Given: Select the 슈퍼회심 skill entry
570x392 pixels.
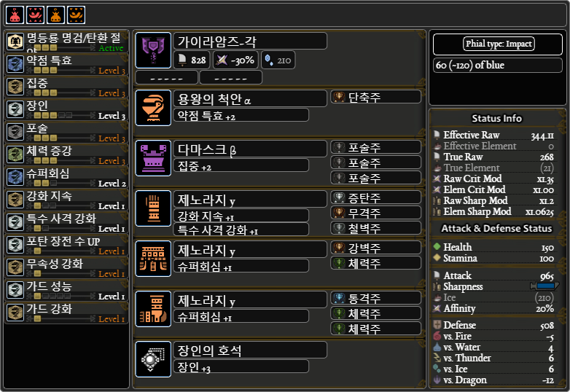Looking at the screenshot, I should point(67,177).
